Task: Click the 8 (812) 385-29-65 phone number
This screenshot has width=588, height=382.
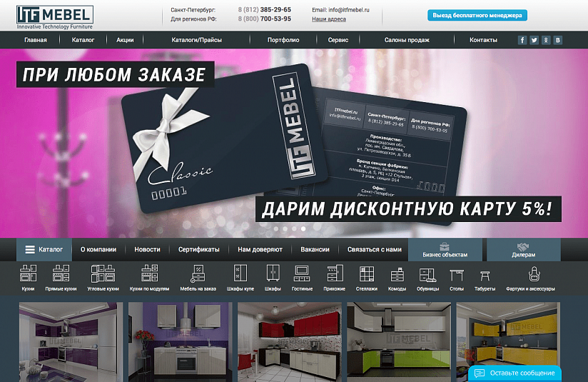Action: [x=264, y=9]
